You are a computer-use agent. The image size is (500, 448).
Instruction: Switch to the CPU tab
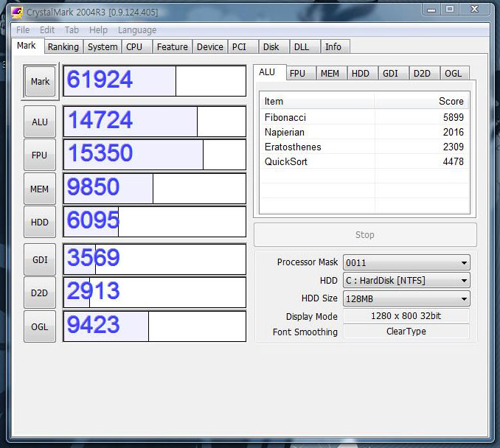(x=137, y=47)
